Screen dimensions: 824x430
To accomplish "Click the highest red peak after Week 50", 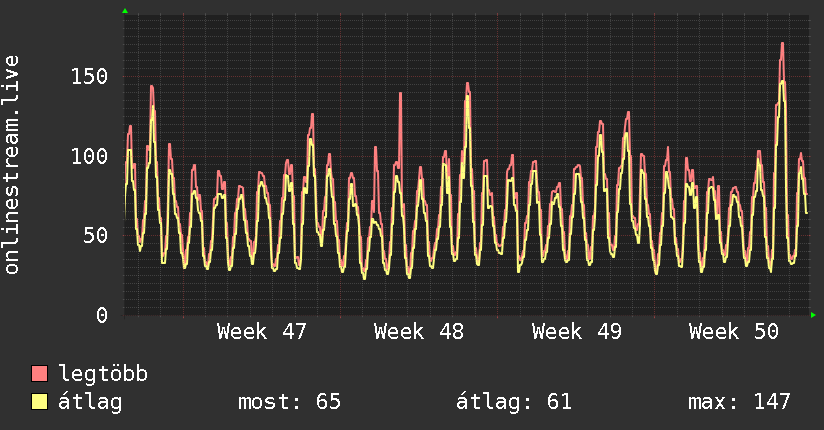I will [x=782, y=46].
